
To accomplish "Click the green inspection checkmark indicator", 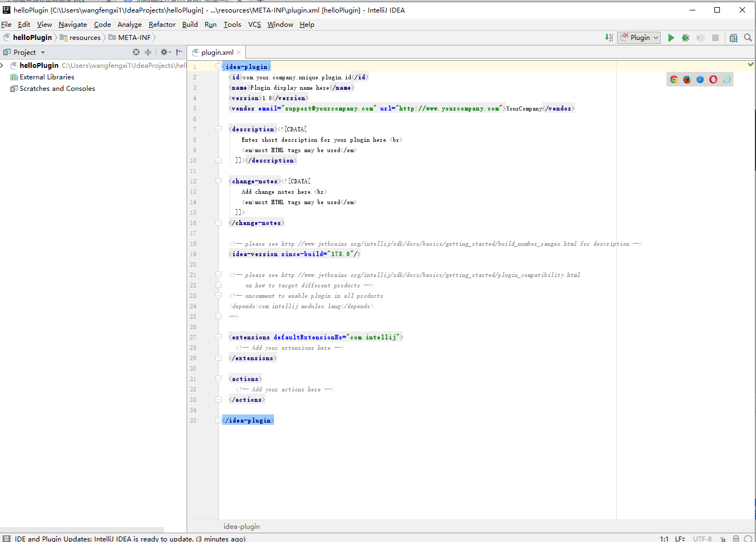I will 751,65.
